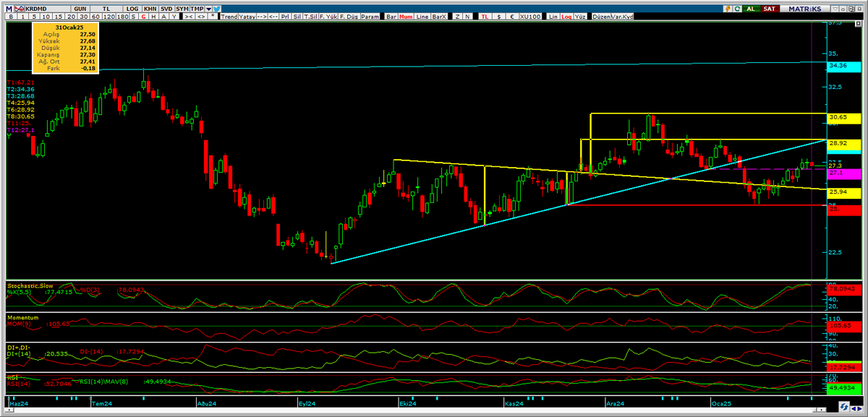This screenshot has height=417, width=868.
Task: Select the B period button
Action: pos(11,16)
